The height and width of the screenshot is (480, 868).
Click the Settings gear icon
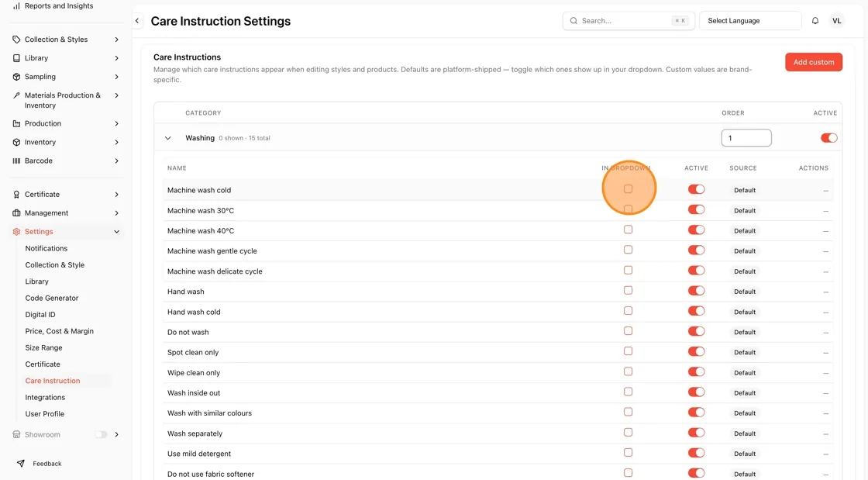point(16,231)
